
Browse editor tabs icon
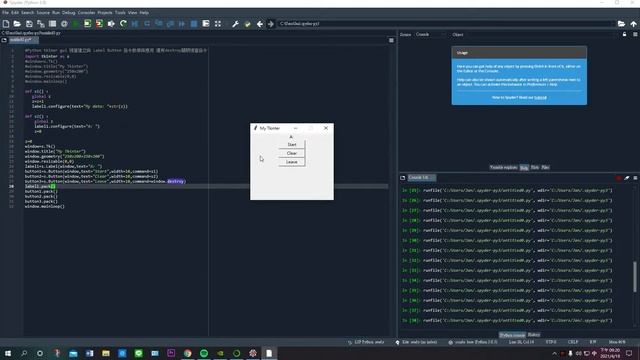(4, 40)
